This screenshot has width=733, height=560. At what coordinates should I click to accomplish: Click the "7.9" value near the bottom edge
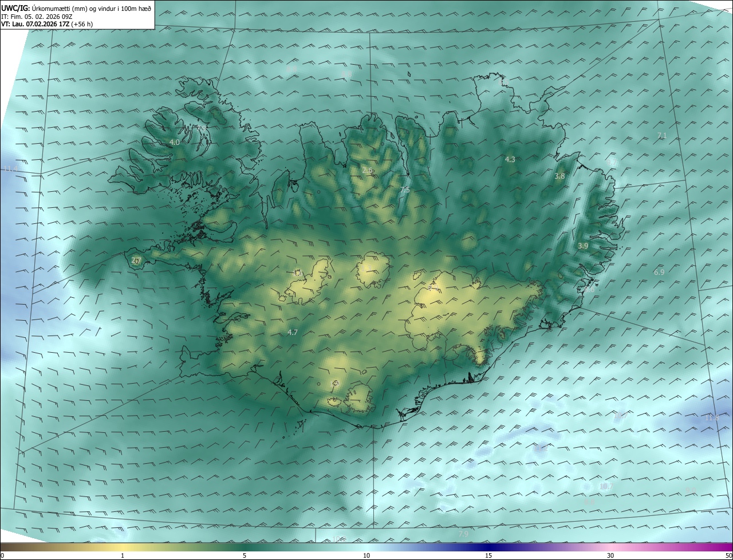click(x=463, y=534)
